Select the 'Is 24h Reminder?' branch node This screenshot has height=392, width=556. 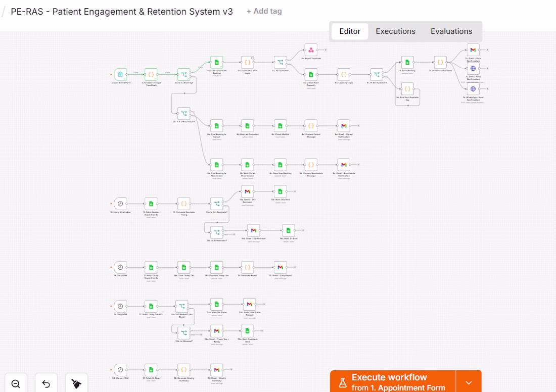pos(217,204)
